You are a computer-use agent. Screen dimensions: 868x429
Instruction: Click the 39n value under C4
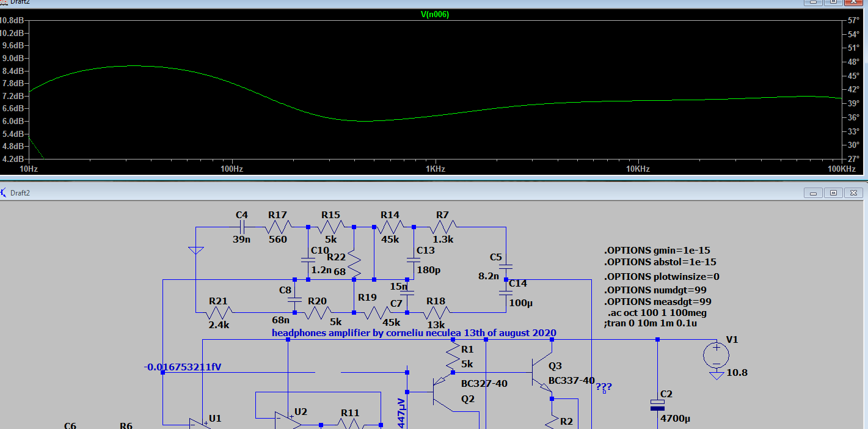[x=242, y=240]
